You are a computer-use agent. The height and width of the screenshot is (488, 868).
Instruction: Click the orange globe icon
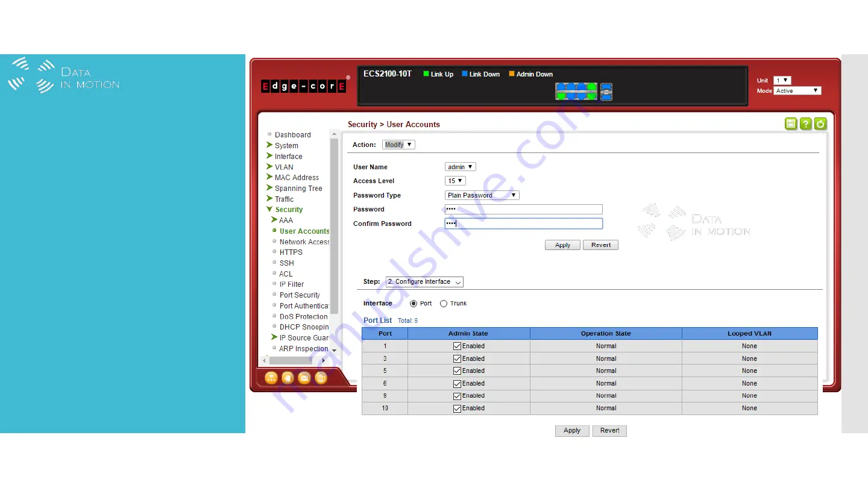coord(321,378)
